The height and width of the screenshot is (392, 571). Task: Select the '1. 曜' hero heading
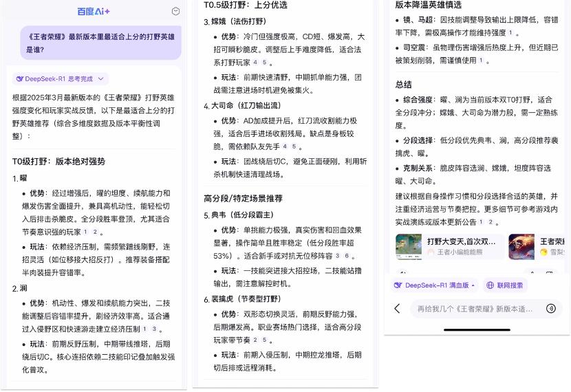[x=20, y=178]
